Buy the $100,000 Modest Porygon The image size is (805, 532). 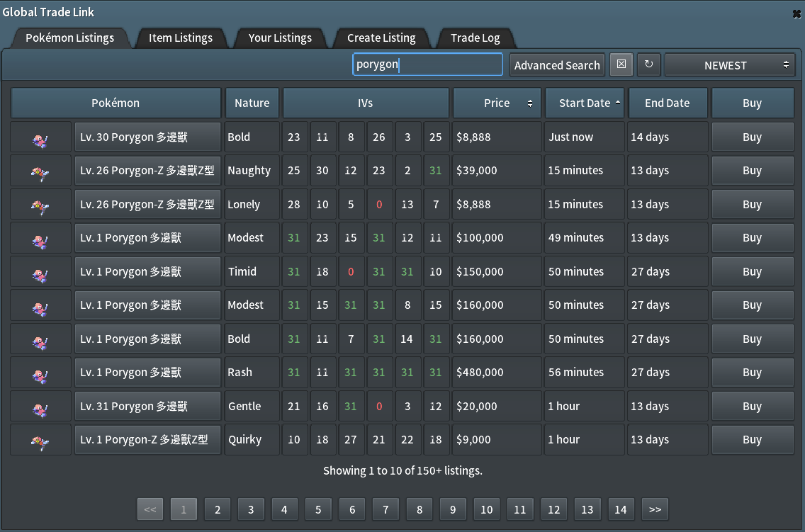[x=752, y=237]
